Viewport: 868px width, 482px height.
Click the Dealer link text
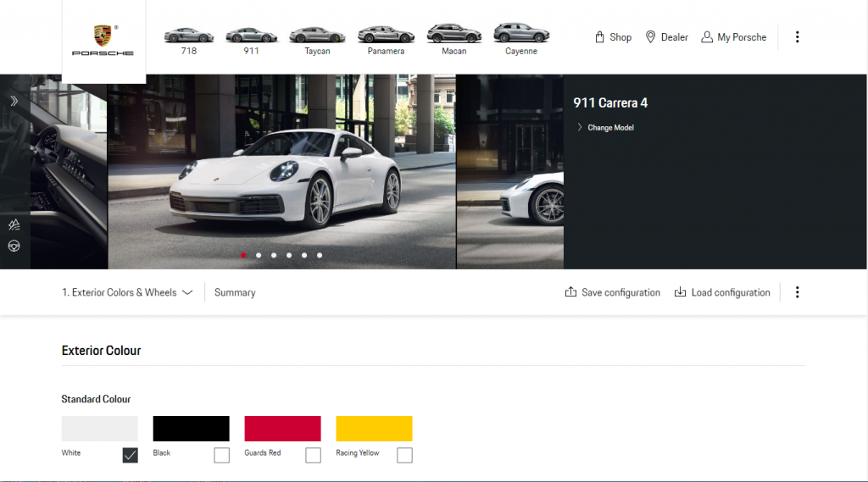pyautogui.click(x=674, y=37)
